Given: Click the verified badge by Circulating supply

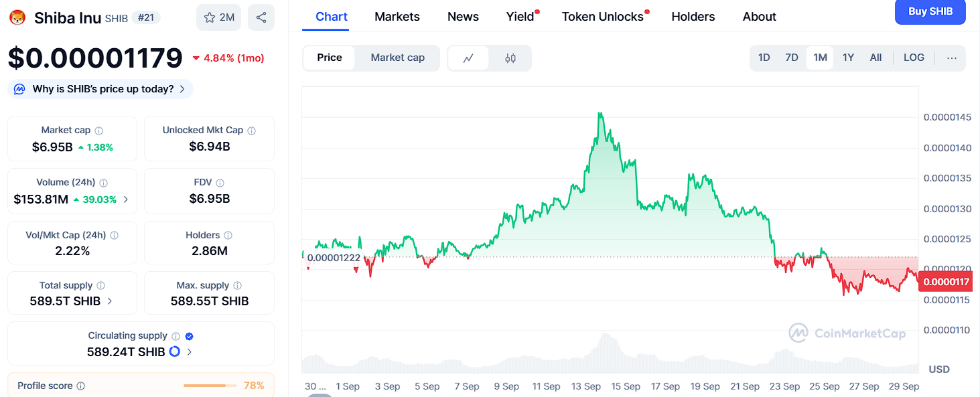Looking at the screenshot, I should coord(189,336).
